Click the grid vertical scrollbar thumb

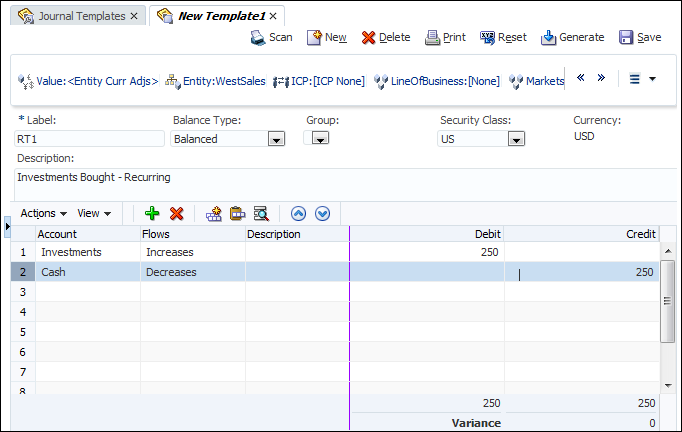[668, 301]
